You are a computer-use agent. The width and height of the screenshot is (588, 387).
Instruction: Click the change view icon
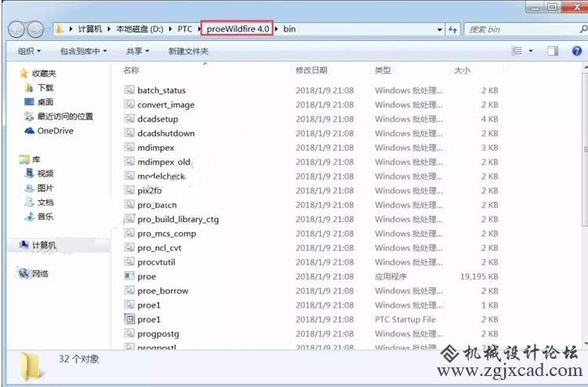(517, 51)
